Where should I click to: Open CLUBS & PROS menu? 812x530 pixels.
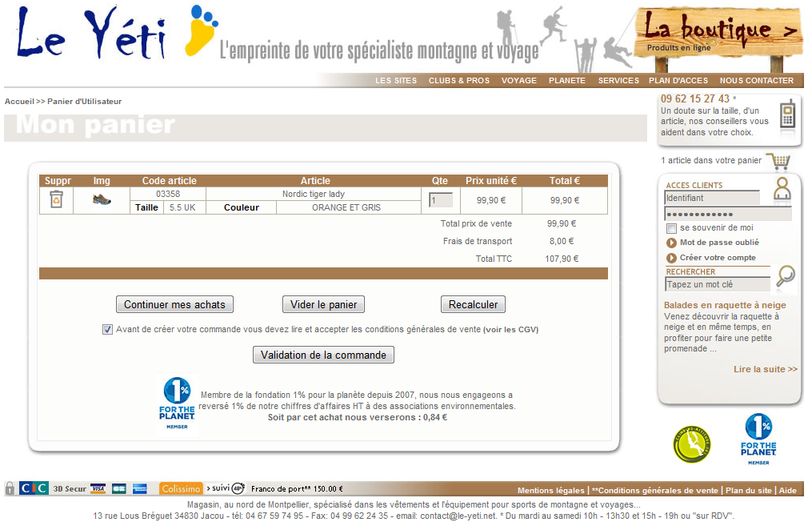[x=459, y=81]
